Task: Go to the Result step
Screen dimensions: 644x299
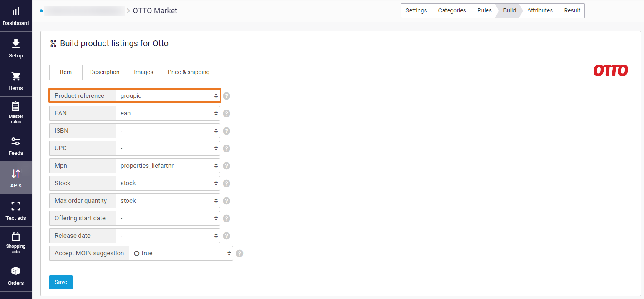Action: (x=572, y=11)
